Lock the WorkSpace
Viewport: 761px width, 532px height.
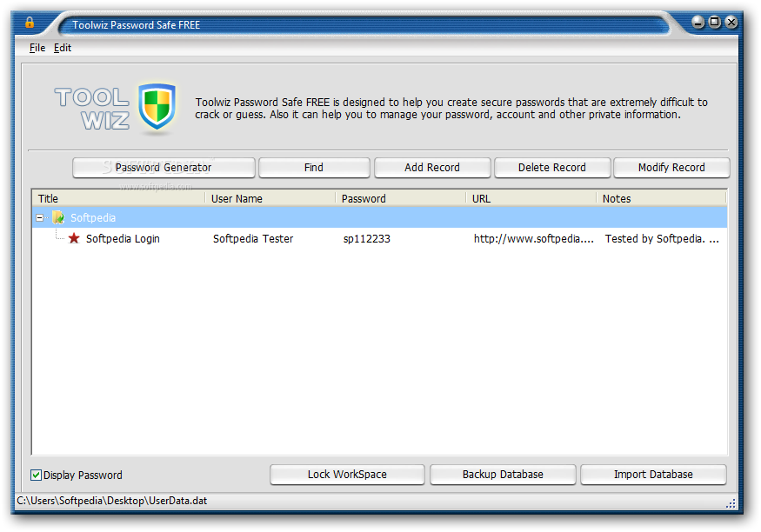347,475
